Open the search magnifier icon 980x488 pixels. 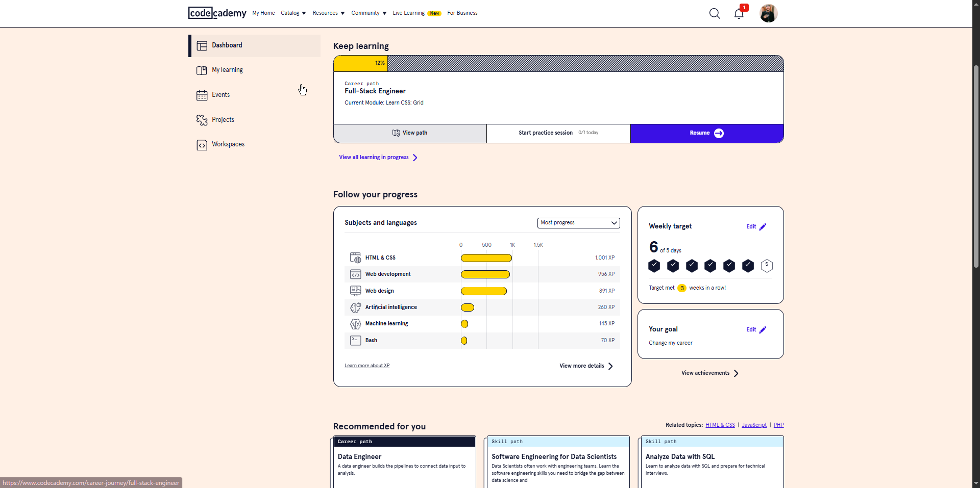(x=715, y=14)
